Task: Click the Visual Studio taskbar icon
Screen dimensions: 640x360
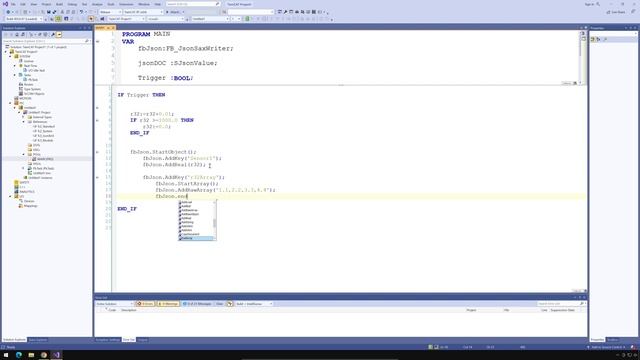Action: pos(56,355)
